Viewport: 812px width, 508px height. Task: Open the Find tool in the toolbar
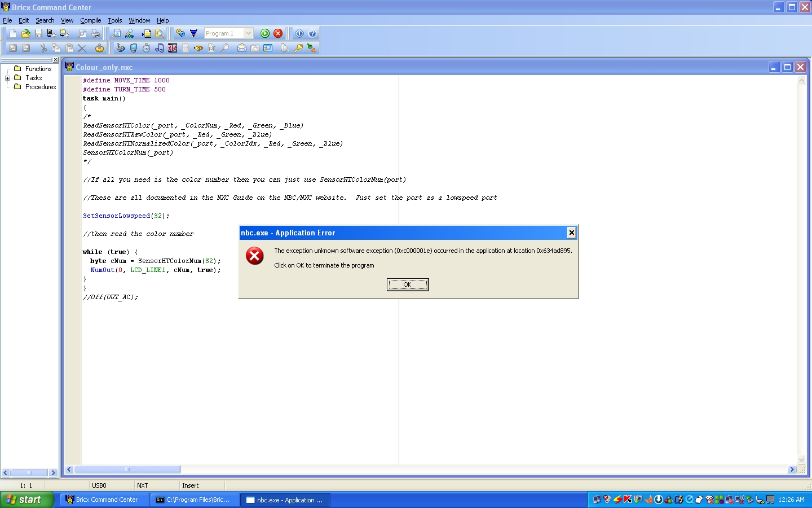click(x=116, y=33)
